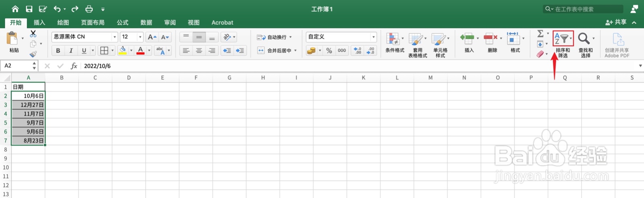This screenshot has width=644, height=198.
Task: Apply the yellow fill color
Action: 123,50
